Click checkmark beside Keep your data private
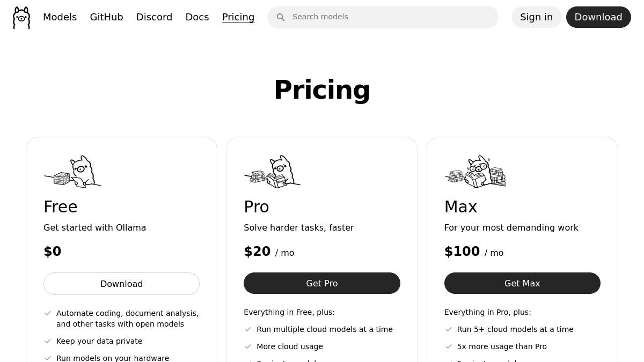The width and height of the screenshot is (644, 362). click(x=48, y=341)
